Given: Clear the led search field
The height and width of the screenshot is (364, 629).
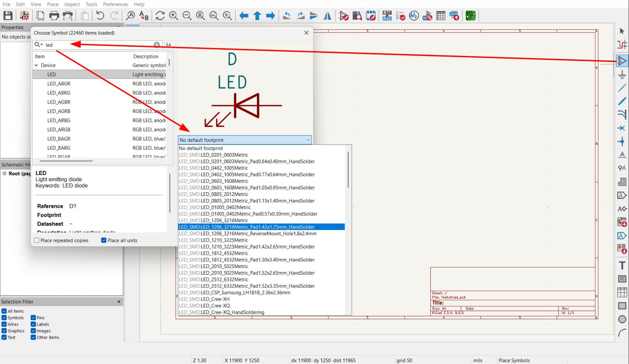Looking at the screenshot, I should 157,44.
